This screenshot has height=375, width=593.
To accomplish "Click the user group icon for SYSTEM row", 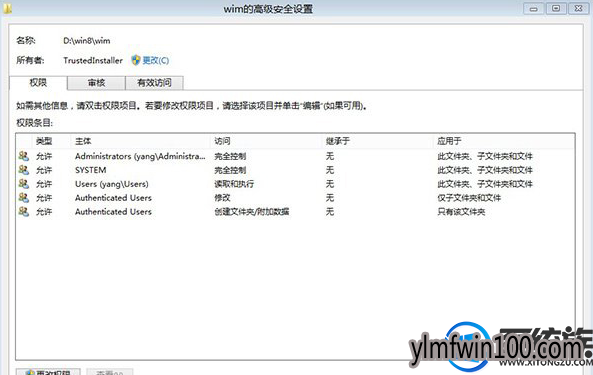I will click(23, 170).
